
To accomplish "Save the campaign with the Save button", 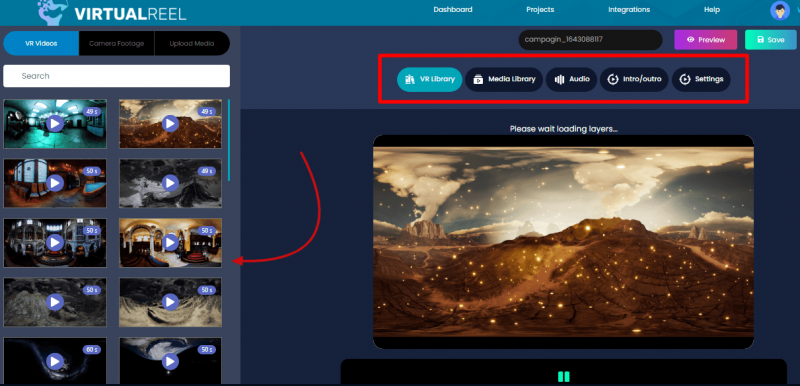I will (x=770, y=40).
